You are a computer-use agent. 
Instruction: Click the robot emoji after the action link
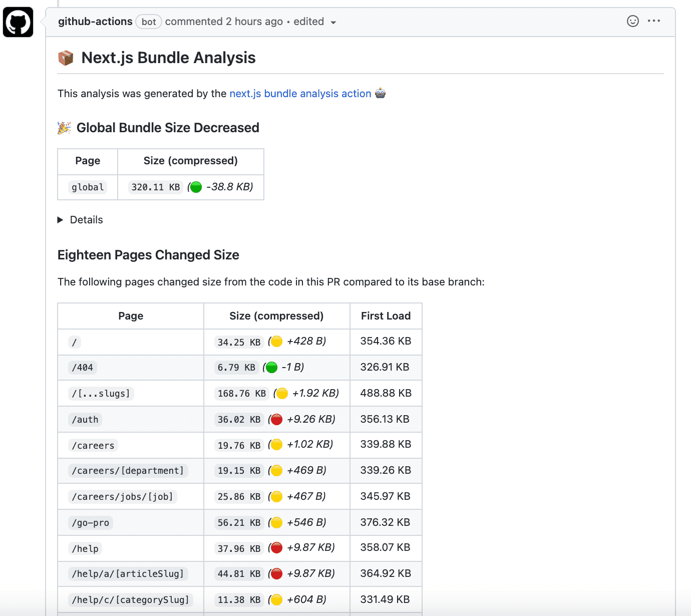point(381,93)
